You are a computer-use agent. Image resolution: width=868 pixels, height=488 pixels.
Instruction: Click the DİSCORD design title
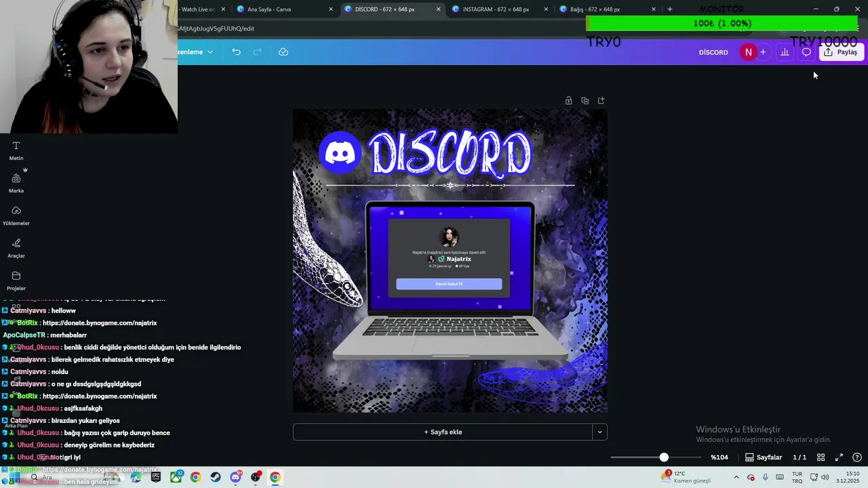(x=713, y=52)
